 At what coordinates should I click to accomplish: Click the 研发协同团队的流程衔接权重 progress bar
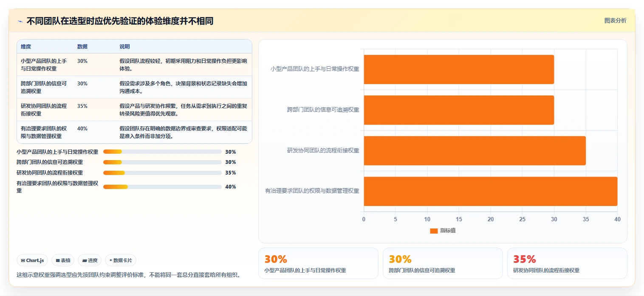(x=162, y=173)
